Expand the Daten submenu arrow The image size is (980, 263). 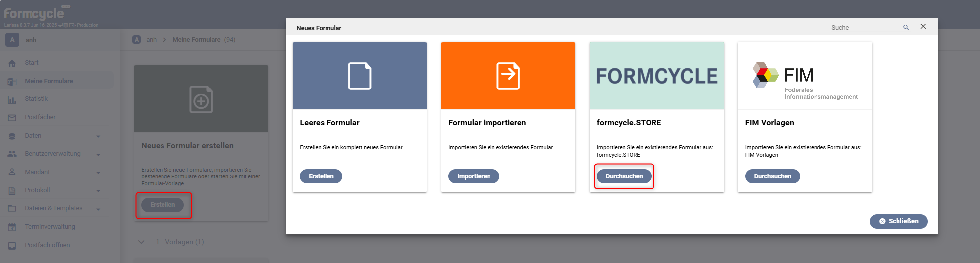pos(98,136)
